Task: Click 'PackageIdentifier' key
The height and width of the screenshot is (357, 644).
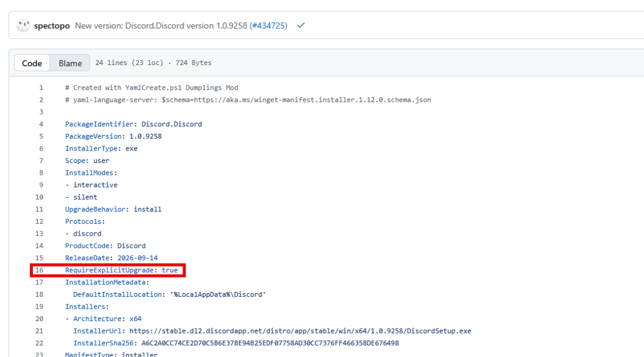Action: tap(99, 124)
